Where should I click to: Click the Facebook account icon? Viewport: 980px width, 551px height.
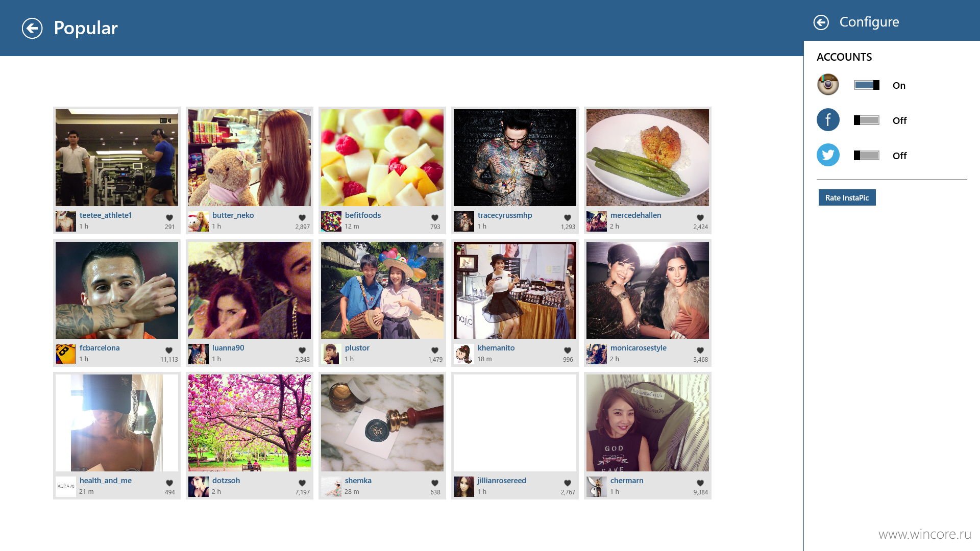point(828,120)
